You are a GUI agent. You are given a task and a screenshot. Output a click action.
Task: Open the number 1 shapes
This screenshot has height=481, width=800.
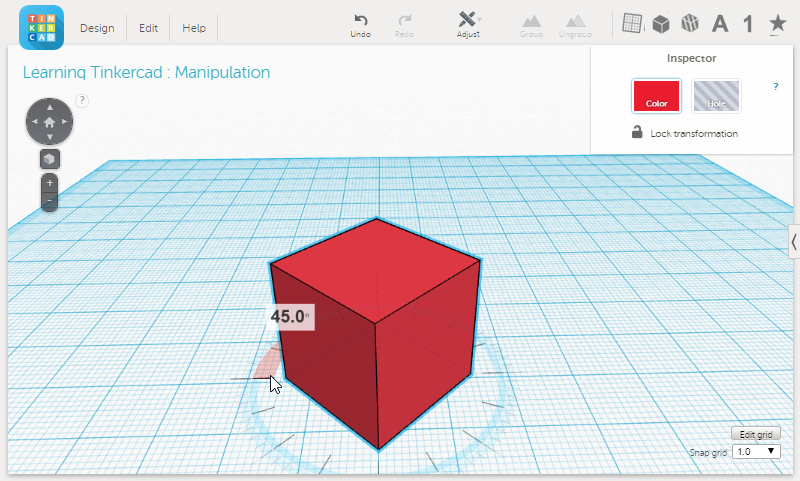click(x=748, y=24)
